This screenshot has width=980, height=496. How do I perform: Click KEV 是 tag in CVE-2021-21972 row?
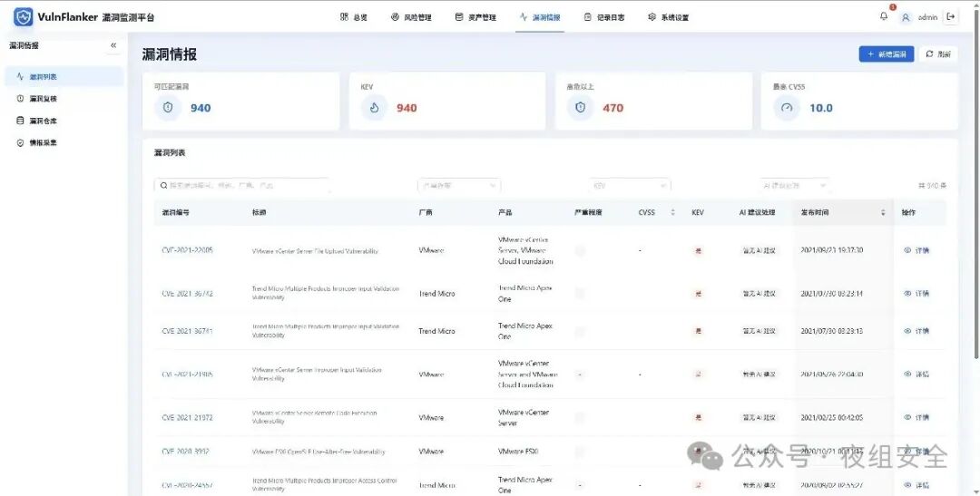[x=698, y=417]
